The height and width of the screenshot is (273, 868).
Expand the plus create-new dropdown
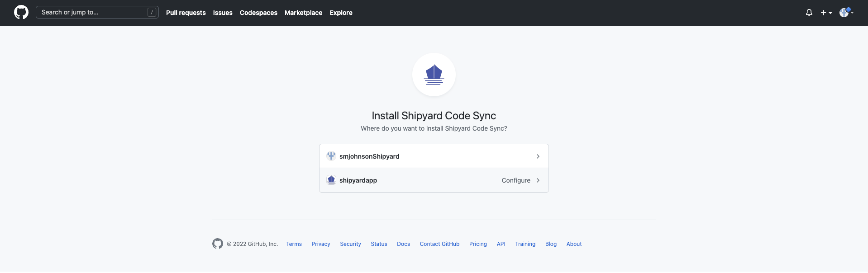pos(826,13)
